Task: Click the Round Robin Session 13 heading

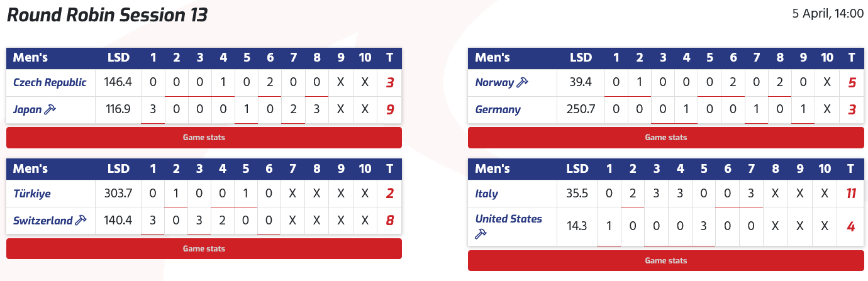Action: tap(107, 15)
